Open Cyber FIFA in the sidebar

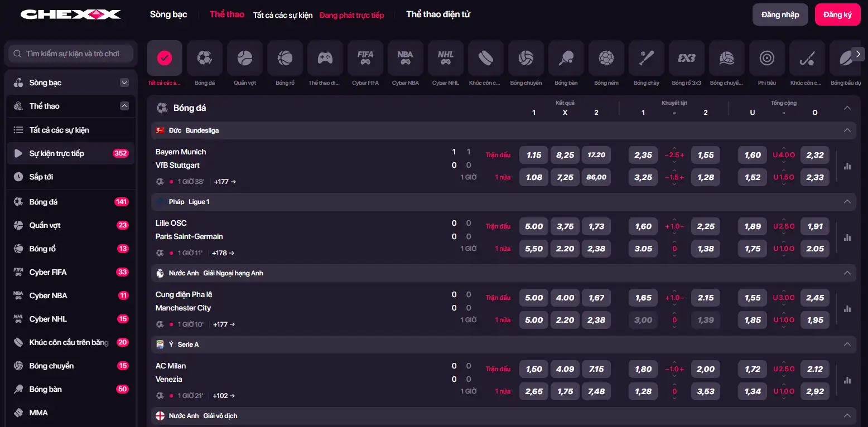[x=71, y=272]
